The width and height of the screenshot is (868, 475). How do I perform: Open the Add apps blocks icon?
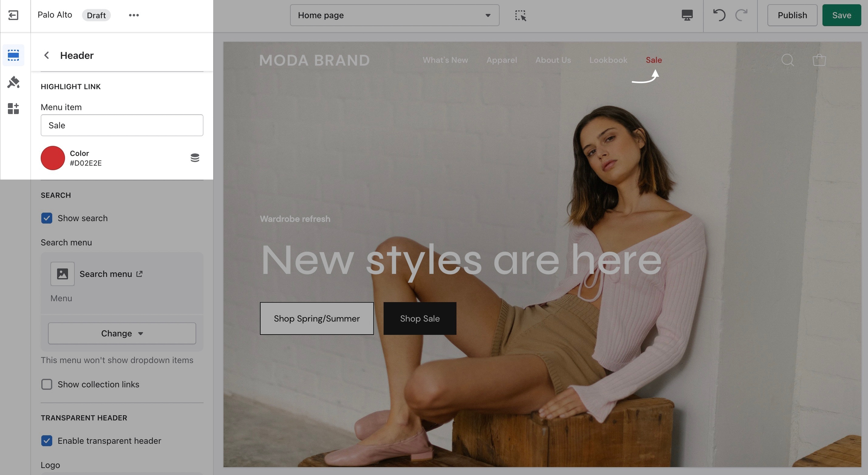point(14,108)
